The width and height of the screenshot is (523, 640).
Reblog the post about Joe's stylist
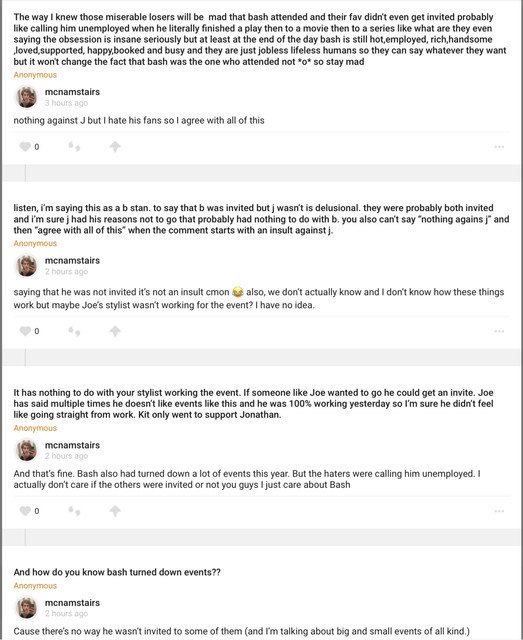tap(74, 331)
